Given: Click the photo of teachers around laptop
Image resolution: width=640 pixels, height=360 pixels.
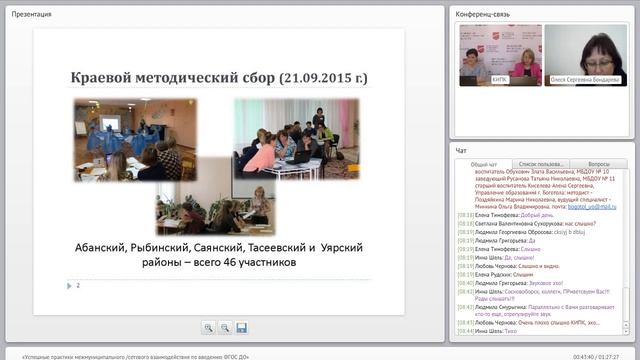Looking at the screenshot, I should tap(297, 139).
